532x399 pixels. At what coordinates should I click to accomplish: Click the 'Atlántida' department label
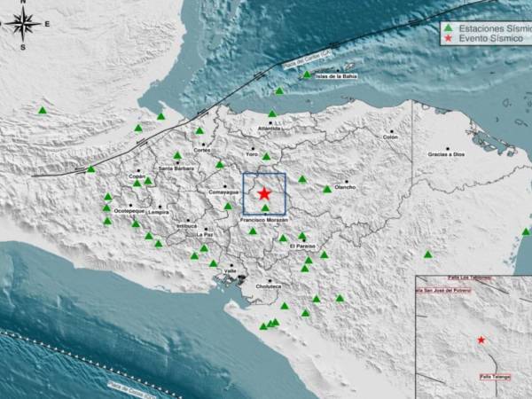269,129
